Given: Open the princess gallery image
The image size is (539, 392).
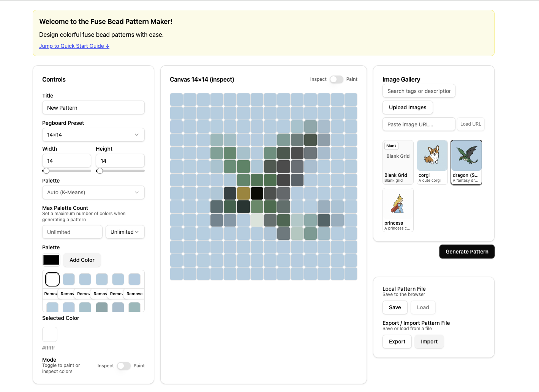Looking at the screenshot, I should tap(398, 210).
